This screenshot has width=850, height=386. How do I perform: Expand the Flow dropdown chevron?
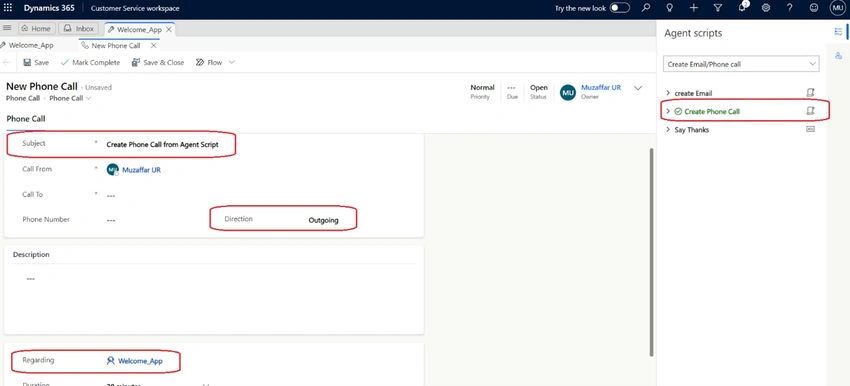coord(232,62)
